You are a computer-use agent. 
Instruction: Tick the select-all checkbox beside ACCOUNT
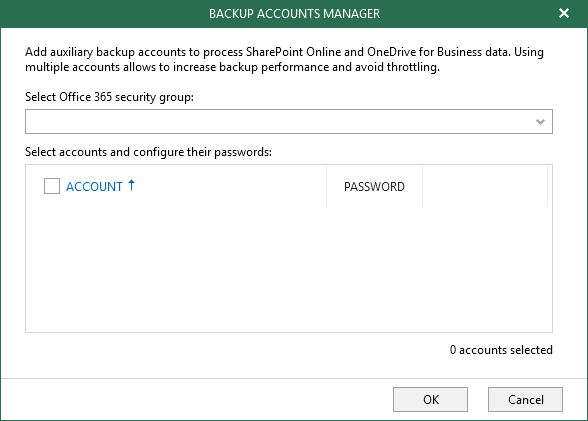(52, 186)
